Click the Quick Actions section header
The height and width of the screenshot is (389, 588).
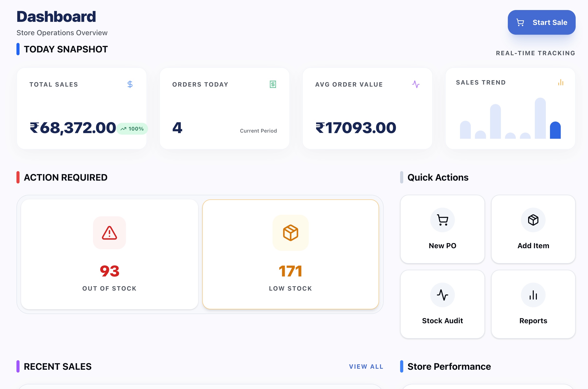pos(438,177)
